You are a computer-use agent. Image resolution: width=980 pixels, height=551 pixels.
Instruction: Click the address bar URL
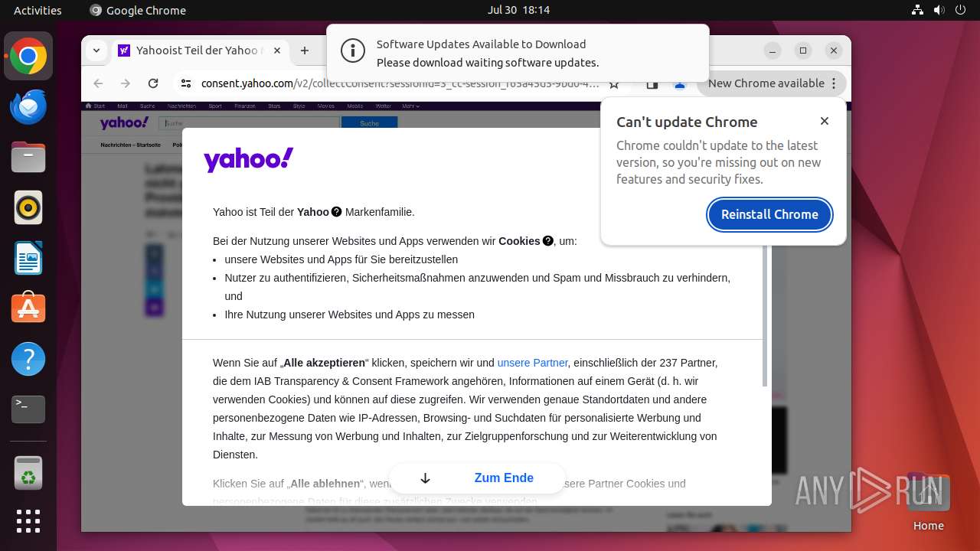(400, 83)
